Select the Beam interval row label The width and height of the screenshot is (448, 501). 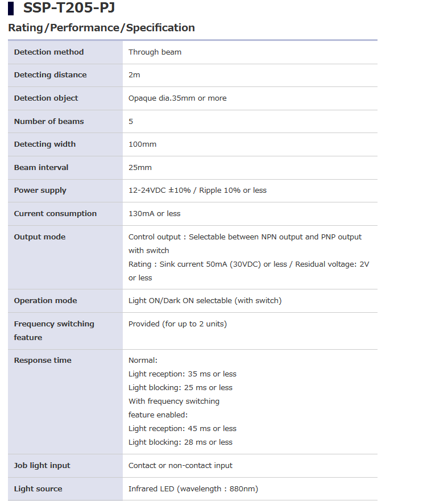41,168
